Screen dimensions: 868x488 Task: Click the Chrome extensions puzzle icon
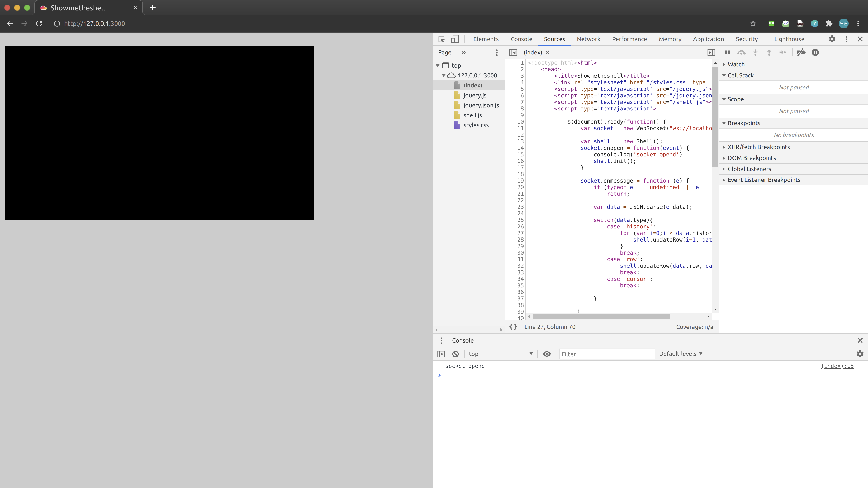point(829,23)
